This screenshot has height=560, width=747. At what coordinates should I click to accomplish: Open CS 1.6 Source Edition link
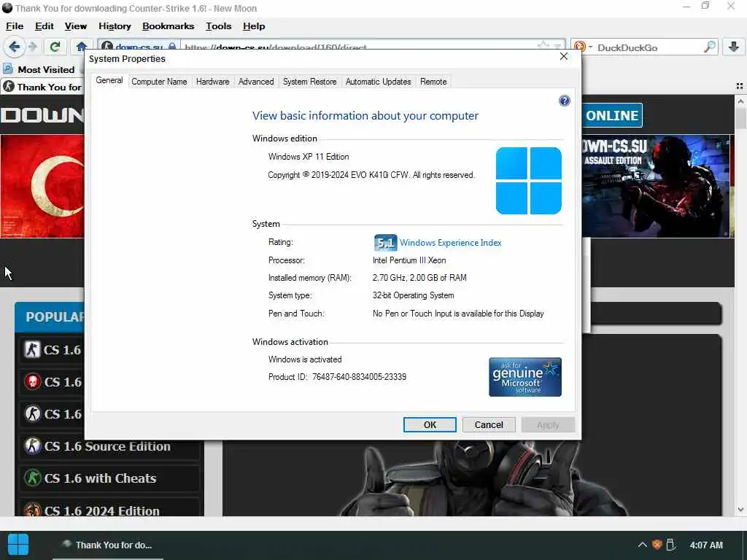click(x=107, y=446)
